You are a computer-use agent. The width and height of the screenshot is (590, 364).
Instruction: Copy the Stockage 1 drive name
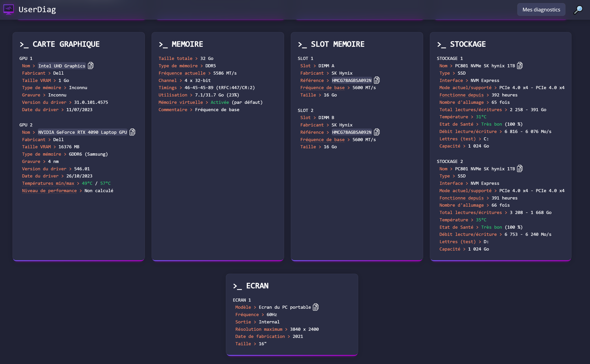(x=520, y=66)
